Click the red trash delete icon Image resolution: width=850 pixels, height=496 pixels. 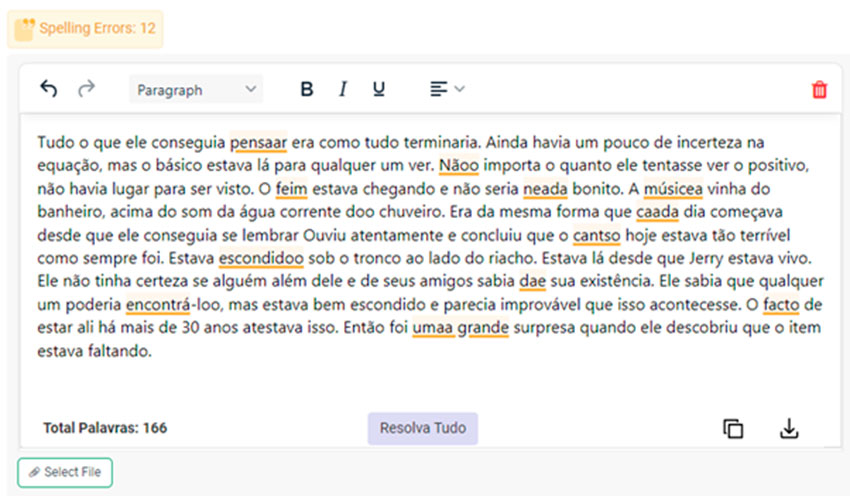click(819, 89)
